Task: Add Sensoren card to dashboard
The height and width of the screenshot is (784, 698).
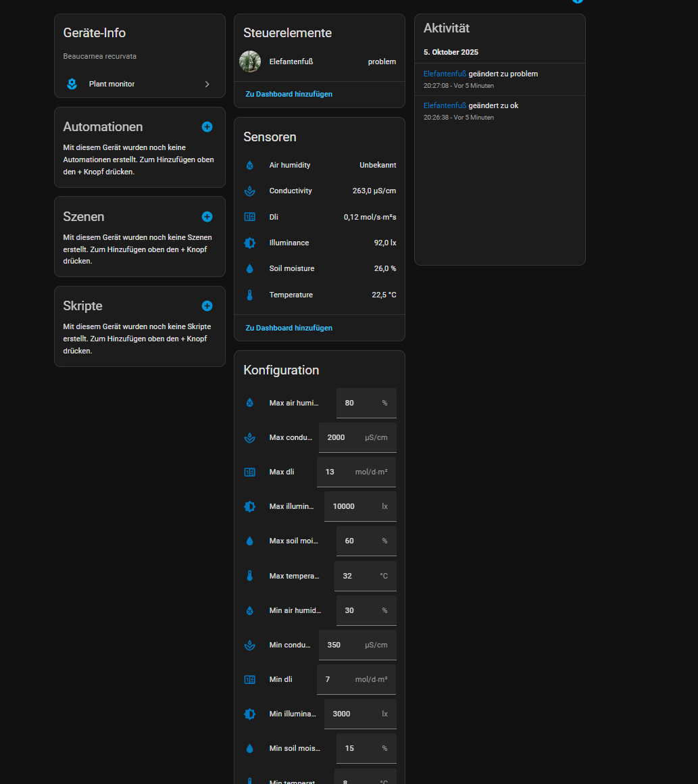Action: coord(289,328)
